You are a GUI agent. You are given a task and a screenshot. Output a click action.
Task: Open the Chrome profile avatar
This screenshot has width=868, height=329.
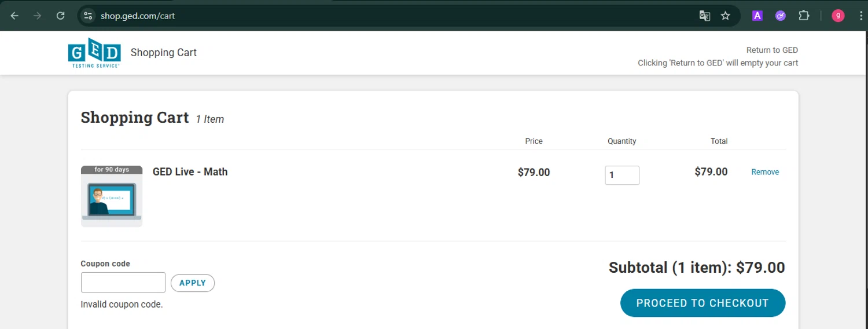tap(838, 16)
